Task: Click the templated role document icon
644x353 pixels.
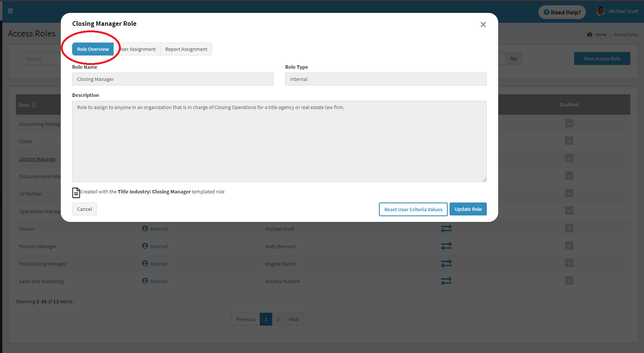Action: pos(76,193)
